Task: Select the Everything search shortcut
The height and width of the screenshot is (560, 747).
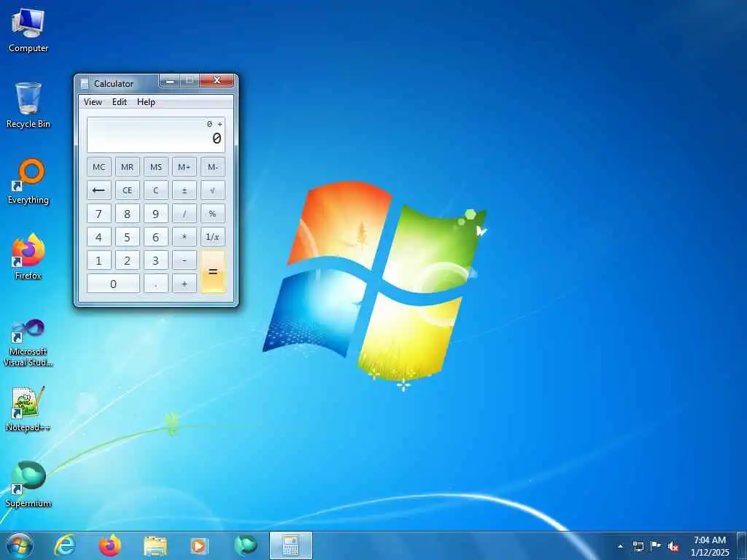Action: pyautogui.click(x=28, y=182)
